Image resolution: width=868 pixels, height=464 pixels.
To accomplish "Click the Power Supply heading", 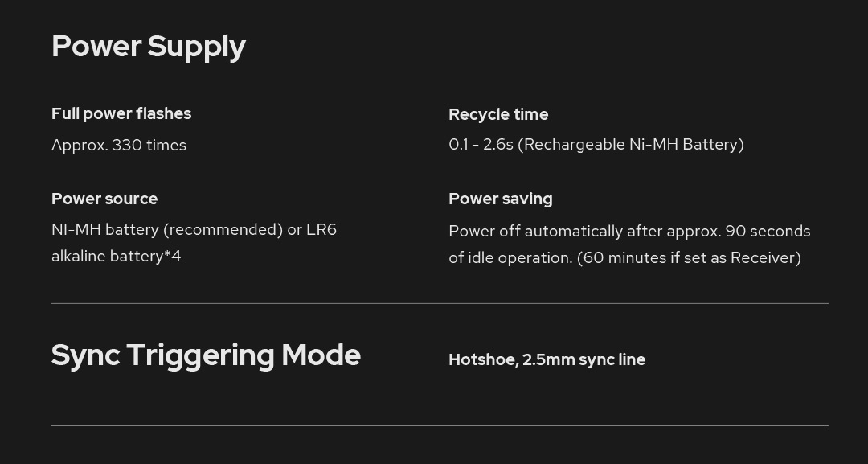I will pyautogui.click(x=149, y=47).
